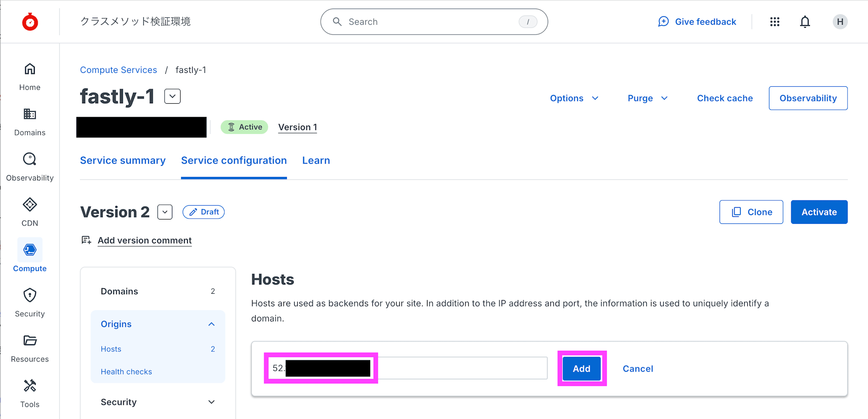Viewport: 868px width, 419px height.
Task: Click the Draft status badge
Action: 204,212
